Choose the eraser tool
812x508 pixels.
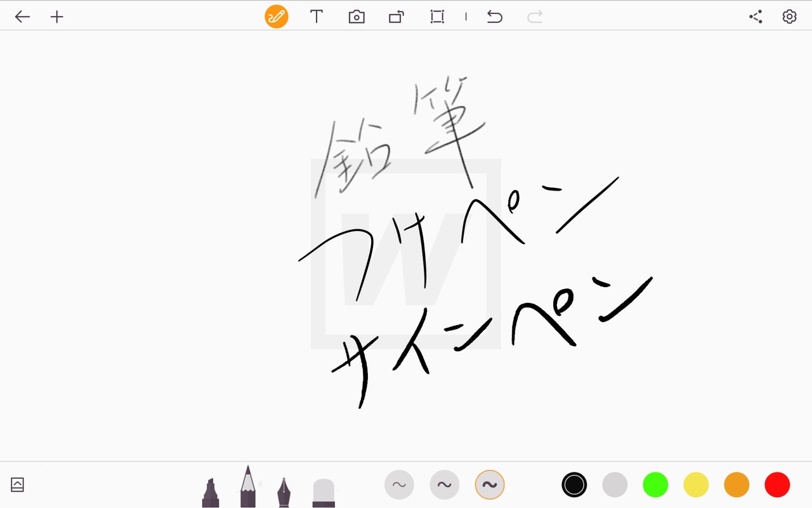pos(324,493)
